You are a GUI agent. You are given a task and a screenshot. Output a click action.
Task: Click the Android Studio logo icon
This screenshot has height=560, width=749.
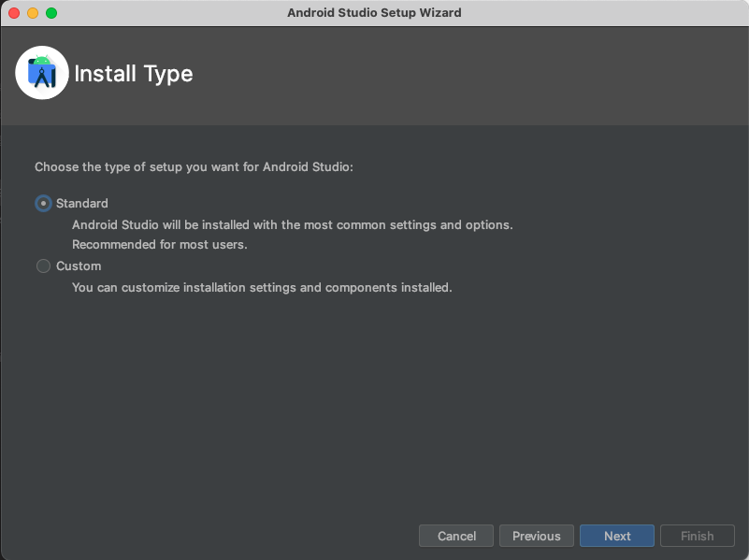pos(42,73)
